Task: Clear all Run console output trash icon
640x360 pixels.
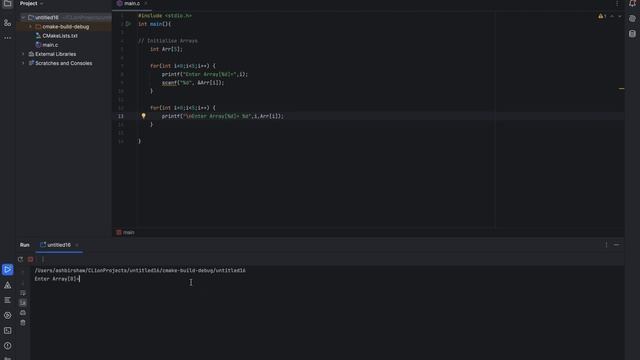Action: click(x=23, y=323)
